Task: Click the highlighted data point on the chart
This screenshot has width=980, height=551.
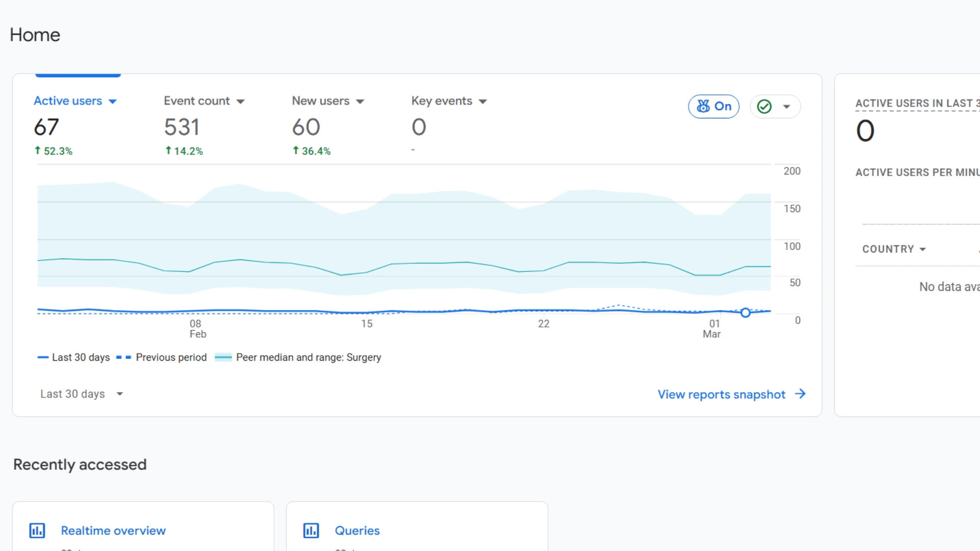Action: click(745, 312)
